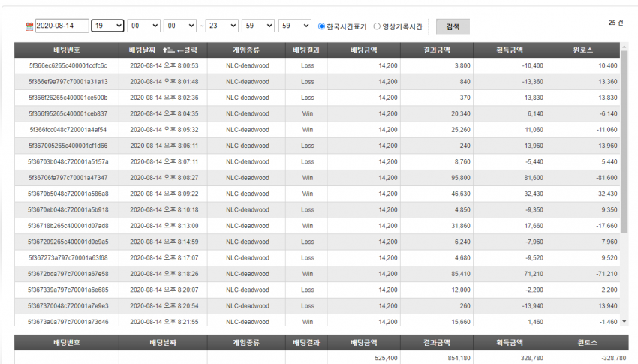Click the date field 2020-08-14

point(62,26)
